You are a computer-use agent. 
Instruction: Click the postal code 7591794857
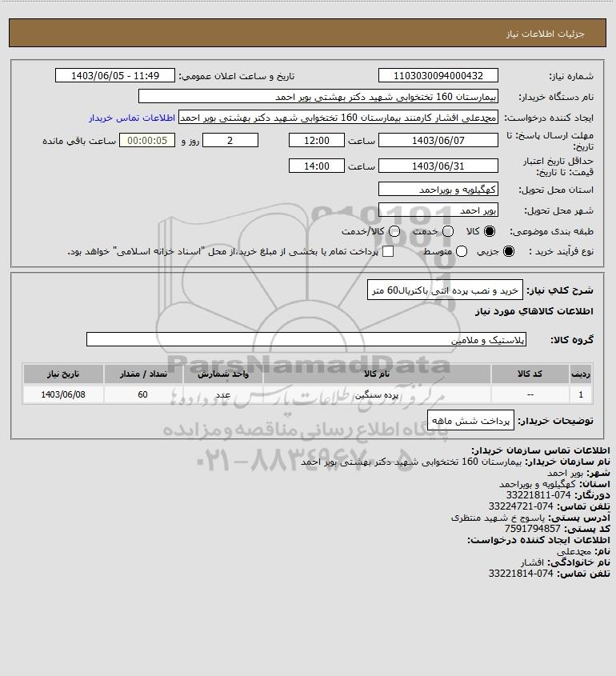point(532,529)
